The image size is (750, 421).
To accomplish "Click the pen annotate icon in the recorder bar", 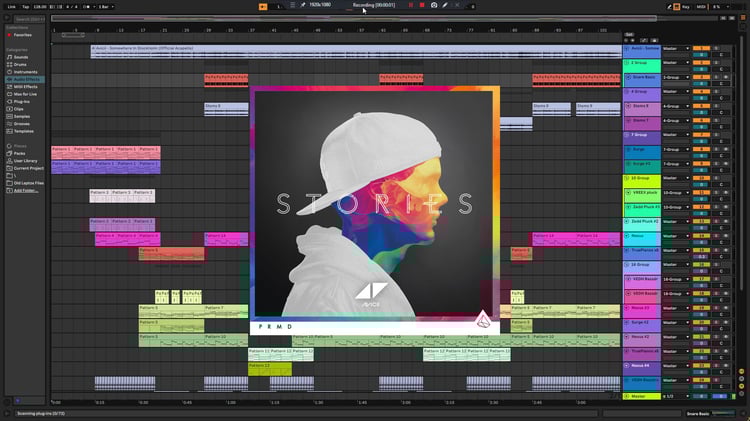I will pos(445,5).
